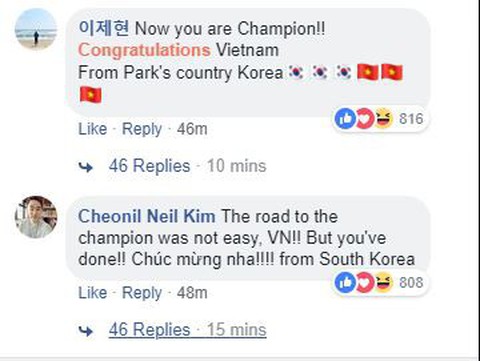Click reply arrow icon under 이제현's comment
Screen dimensions: 480x361
tap(86, 167)
